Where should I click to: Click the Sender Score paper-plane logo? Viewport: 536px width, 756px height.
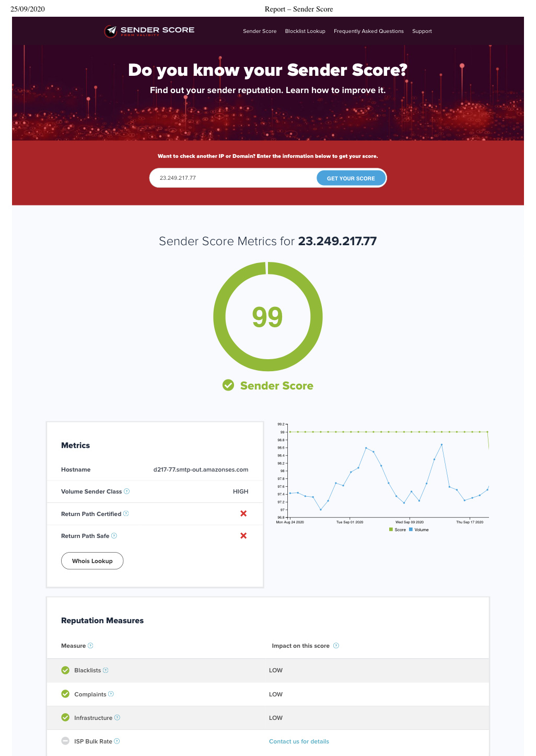[111, 31]
